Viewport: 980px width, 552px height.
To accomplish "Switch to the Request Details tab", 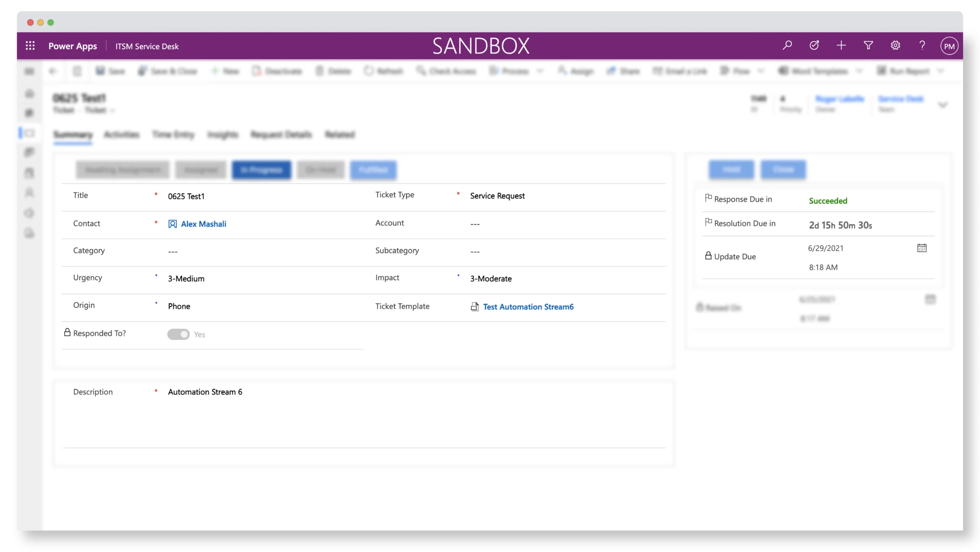I will click(x=281, y=134).
